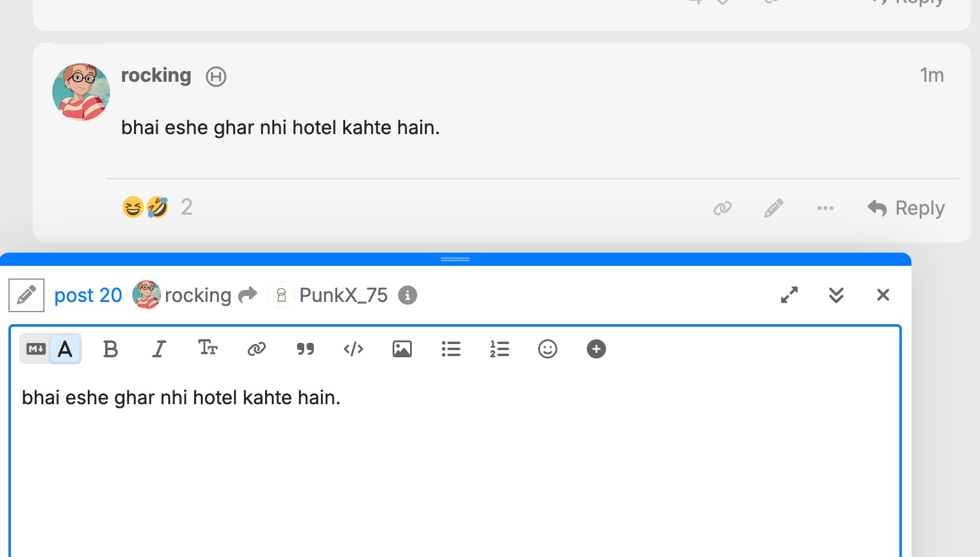Open the emoji picker in composer

548,349
